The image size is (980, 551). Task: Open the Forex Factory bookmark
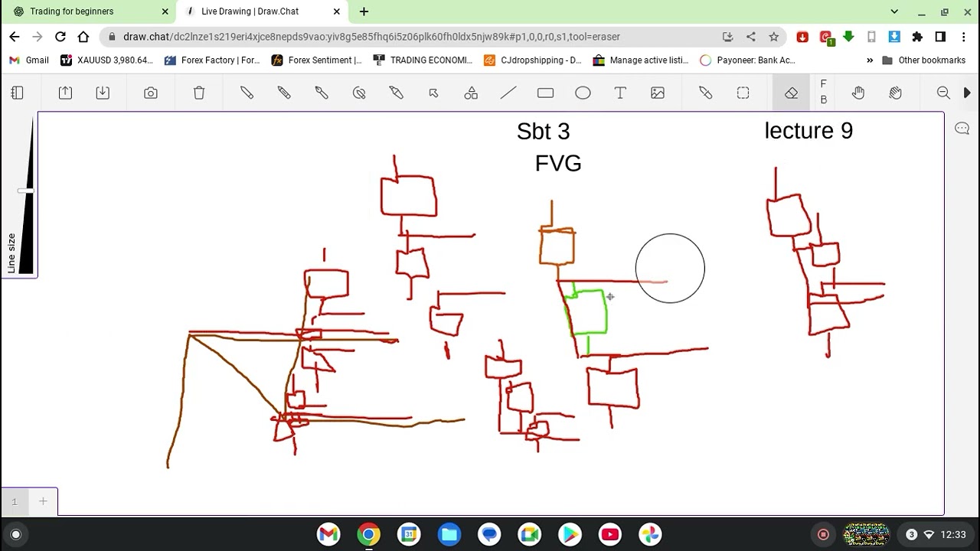212,60
